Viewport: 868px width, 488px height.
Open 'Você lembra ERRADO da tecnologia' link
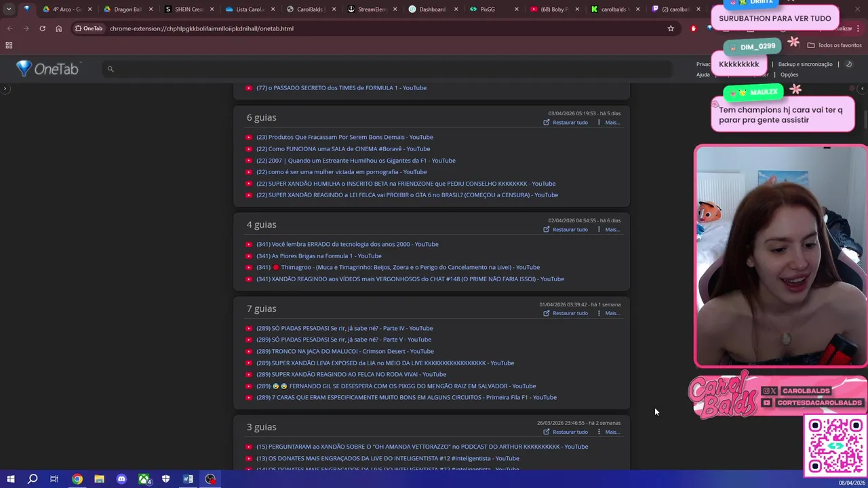click(x=347, y=245)
